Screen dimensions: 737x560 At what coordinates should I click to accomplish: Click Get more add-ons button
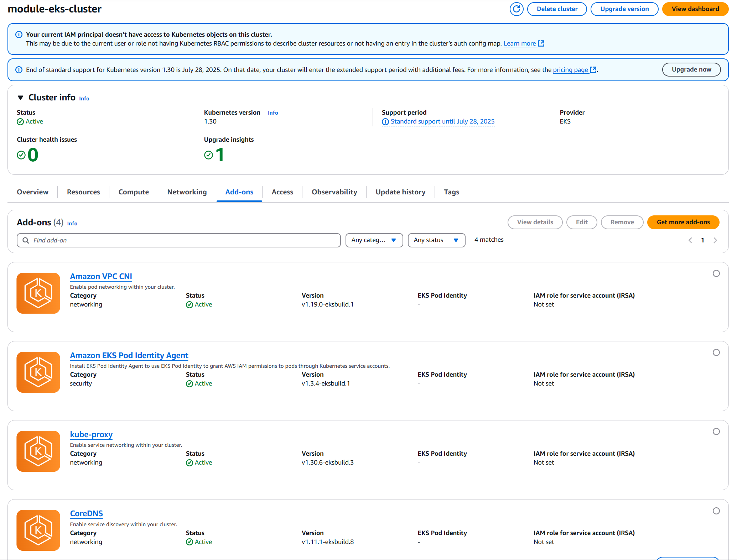click(x=683, y=223)
